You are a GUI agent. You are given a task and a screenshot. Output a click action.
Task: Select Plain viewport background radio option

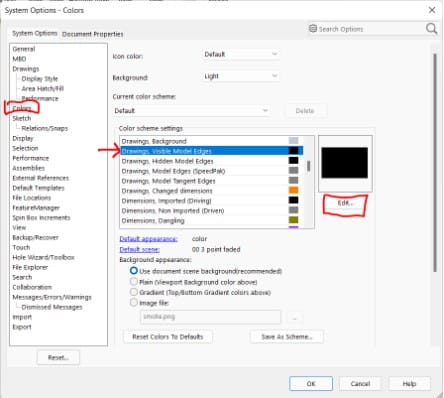pos(134,282)
